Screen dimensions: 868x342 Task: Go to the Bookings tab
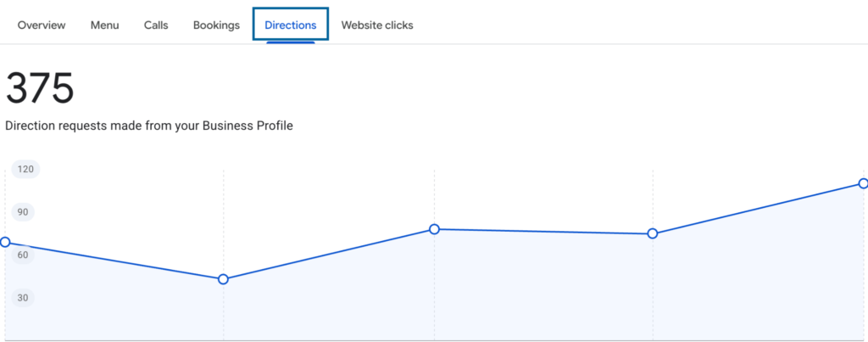point(216,25)
